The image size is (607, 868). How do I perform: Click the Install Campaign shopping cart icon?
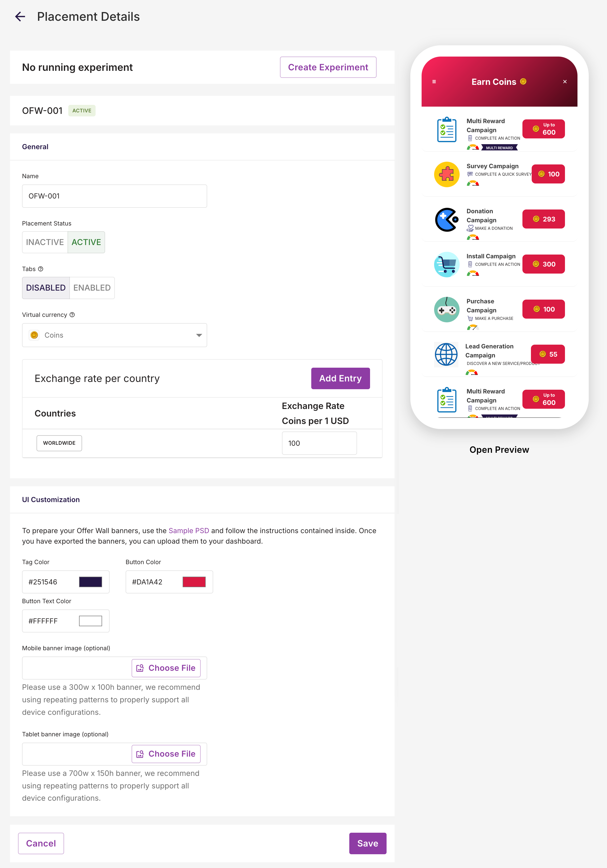point(446,264)
